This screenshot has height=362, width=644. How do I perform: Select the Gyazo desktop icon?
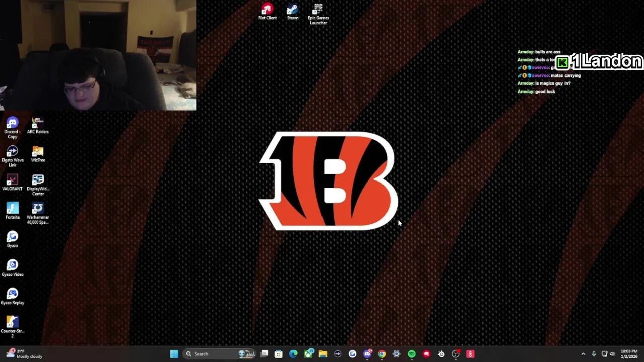coord(12,240)
